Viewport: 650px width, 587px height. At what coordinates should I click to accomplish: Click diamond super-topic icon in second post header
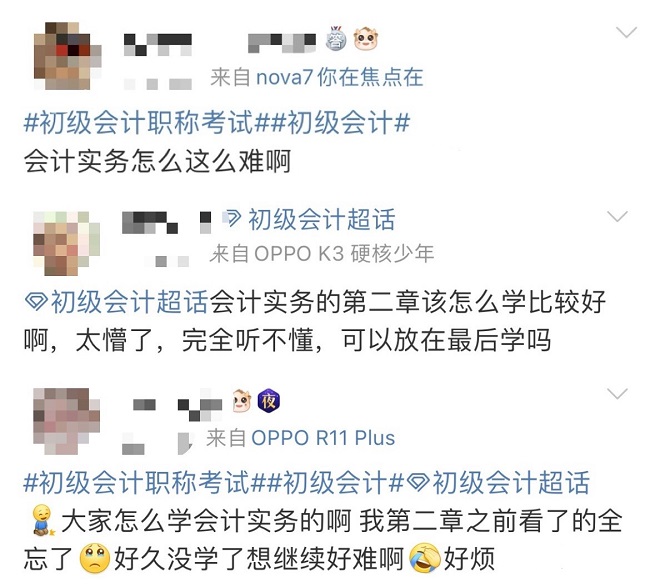pos(233,218)
